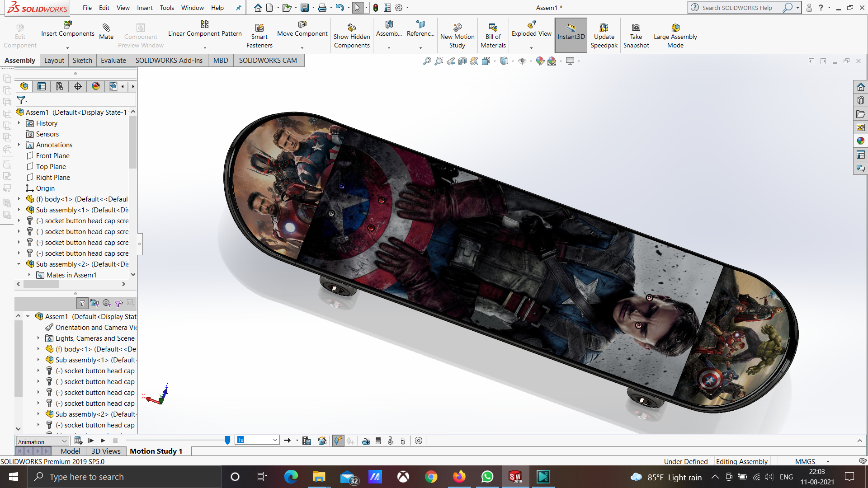
Task: Open the Tools menu
Action: click(x=167, y=8)
